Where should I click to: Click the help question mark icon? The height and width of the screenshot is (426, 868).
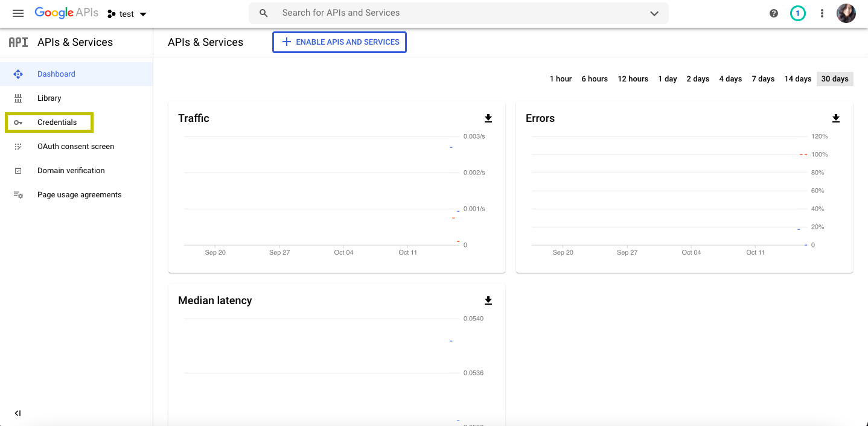click(x=774, y=13)
